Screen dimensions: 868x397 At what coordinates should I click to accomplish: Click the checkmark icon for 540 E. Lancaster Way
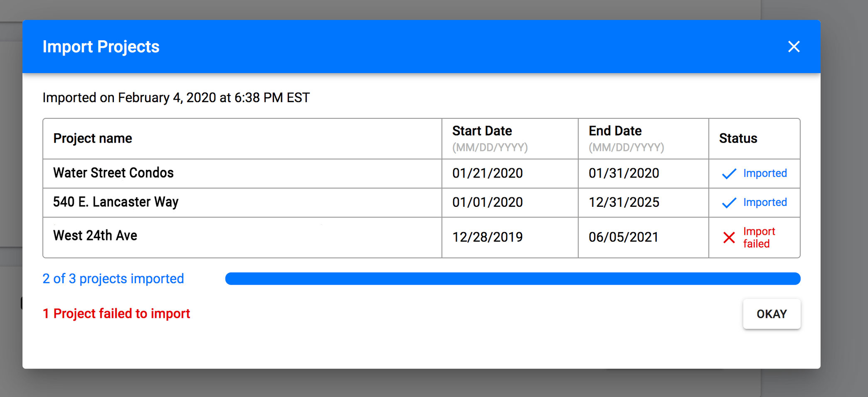(729, 203)
